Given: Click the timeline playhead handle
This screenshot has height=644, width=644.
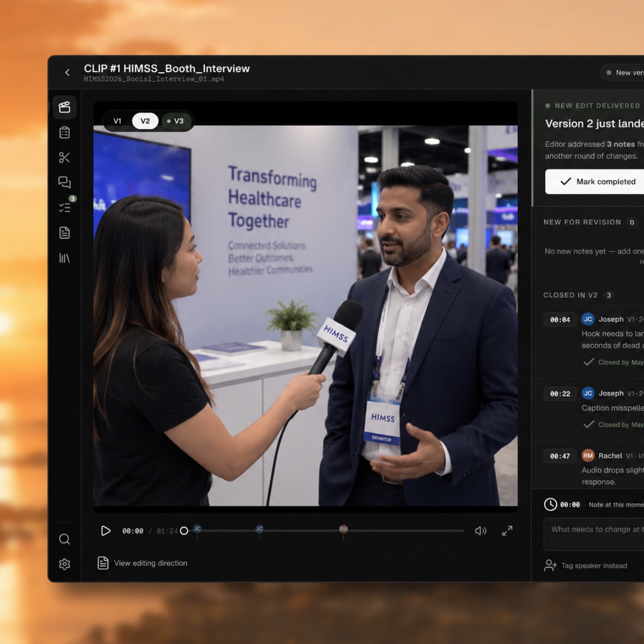Looking at the screenshot, I should (184, 531).
